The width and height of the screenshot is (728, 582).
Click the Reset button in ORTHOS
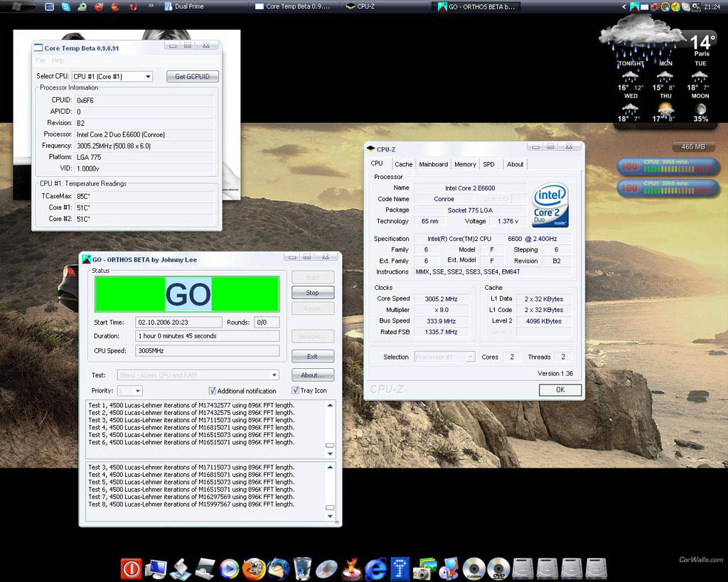[x=313, y=308]
